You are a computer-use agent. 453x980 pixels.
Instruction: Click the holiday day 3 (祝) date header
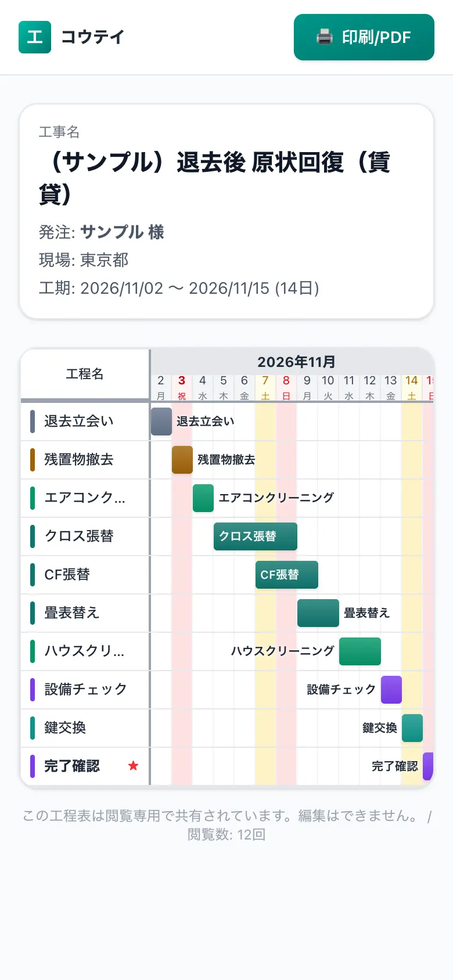[x=182, y=387]
